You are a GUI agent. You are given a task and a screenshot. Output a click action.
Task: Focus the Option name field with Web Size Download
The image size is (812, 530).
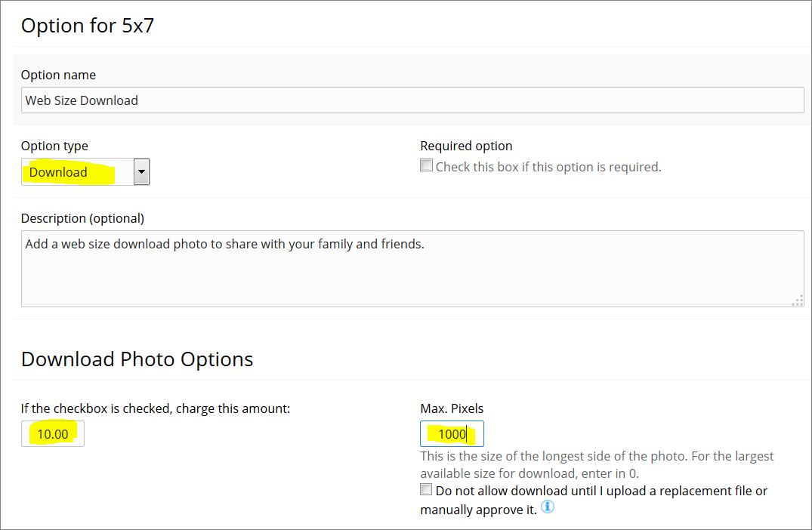tap(412, 100)
